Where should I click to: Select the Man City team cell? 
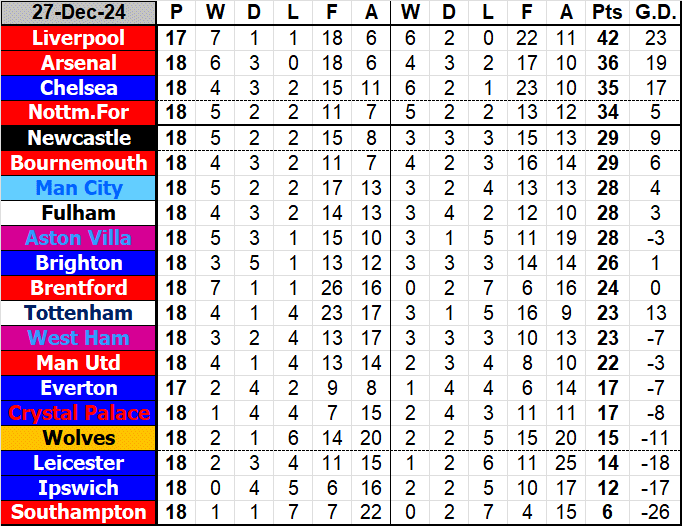pos(79,188)
